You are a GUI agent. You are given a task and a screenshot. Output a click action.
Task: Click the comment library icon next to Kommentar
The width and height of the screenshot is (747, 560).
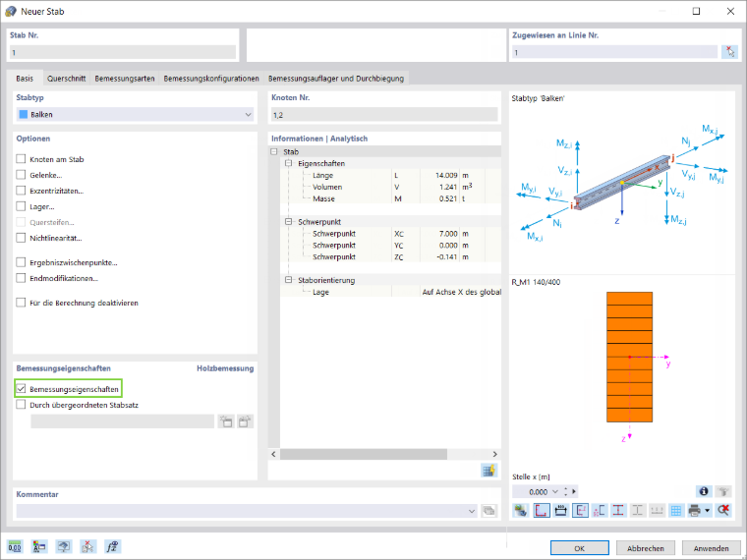pos(488,511)
